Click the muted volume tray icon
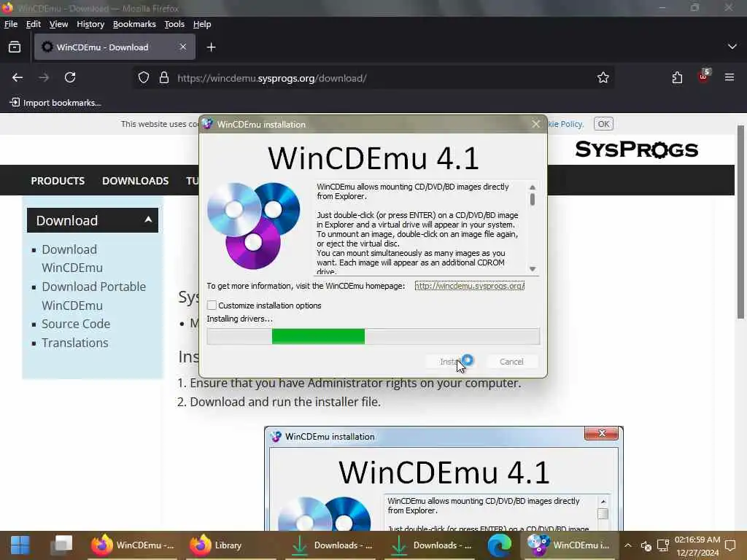This screenshot has height=560, width=747. pos(646,545)
